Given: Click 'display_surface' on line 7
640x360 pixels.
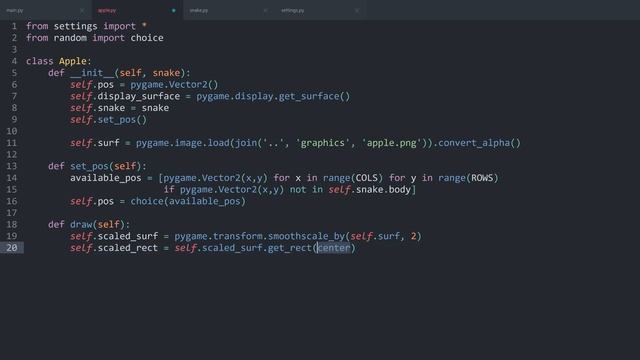Looking at the screenshot, I should (x=139, y=96).
